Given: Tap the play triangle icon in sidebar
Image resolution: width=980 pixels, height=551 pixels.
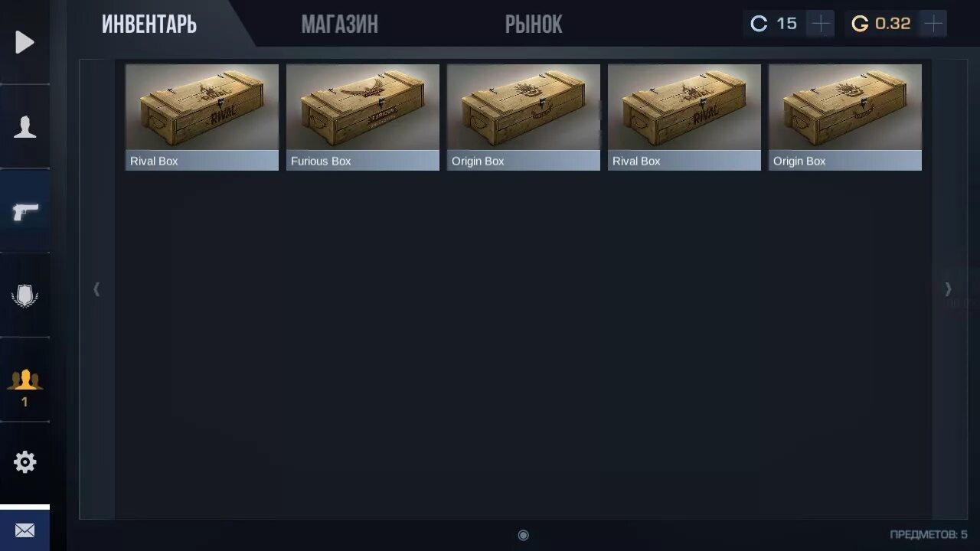Looking at the screenshot, I should pos(24,42).
